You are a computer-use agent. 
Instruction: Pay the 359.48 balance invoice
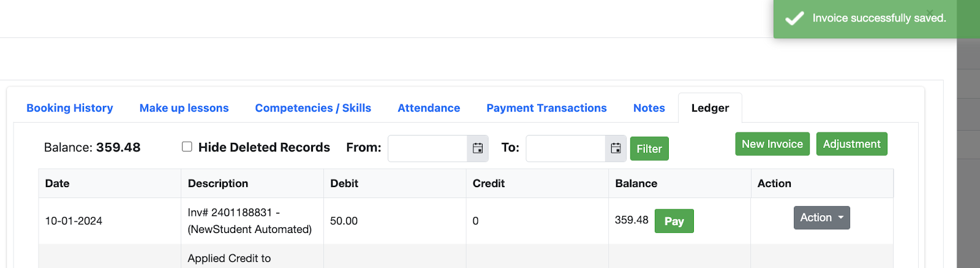tap(674, 221)
